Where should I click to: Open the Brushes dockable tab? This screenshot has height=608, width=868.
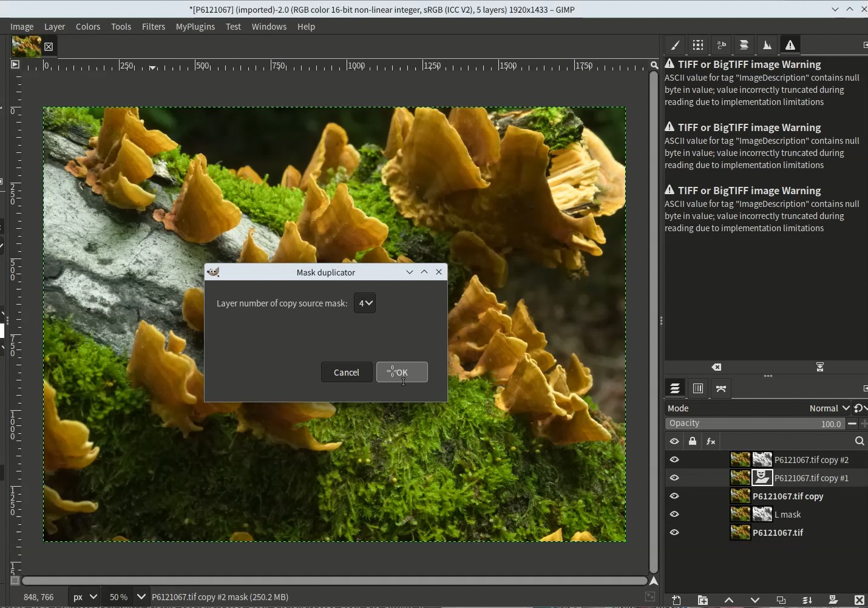675,46
